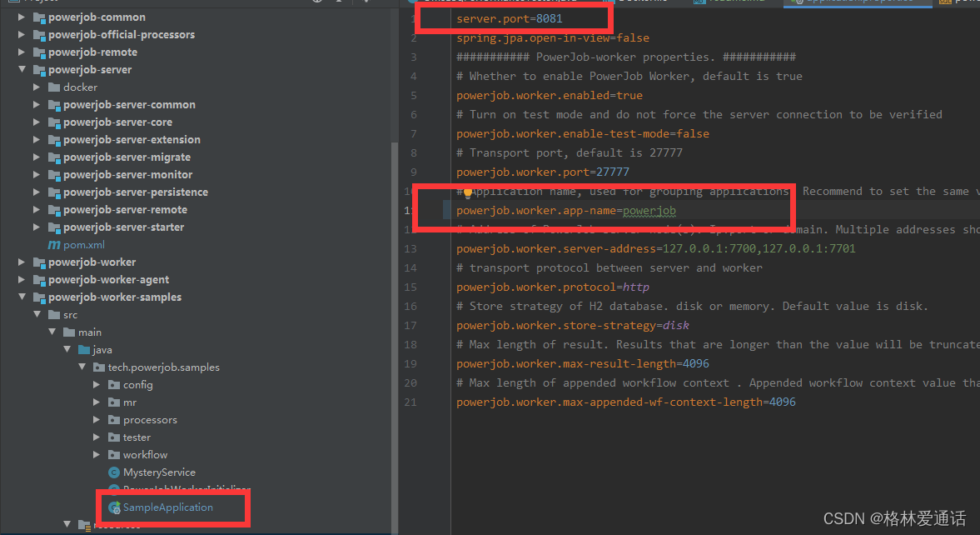Select the powerjob-server-remote tree row

pyautogui.click(x=125, y=210)
